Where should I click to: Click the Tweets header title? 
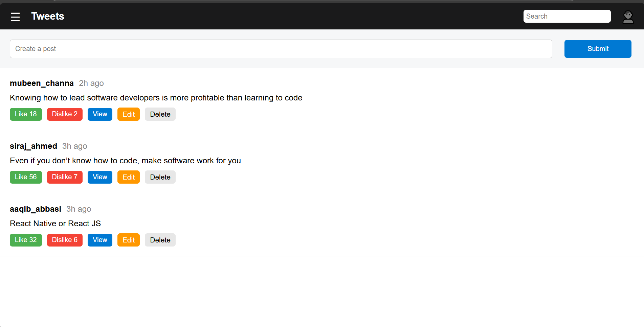[48, 16]
